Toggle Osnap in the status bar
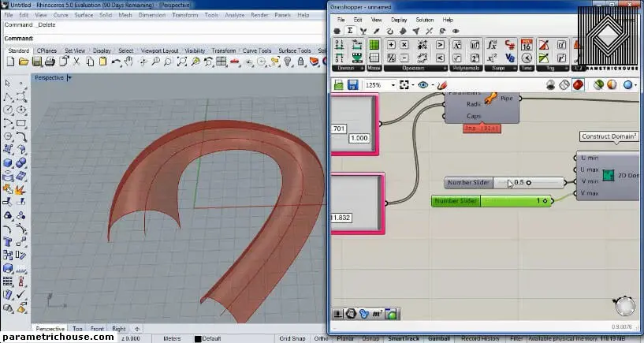This screenshot has width=644, height=343. tap(369, 338)
